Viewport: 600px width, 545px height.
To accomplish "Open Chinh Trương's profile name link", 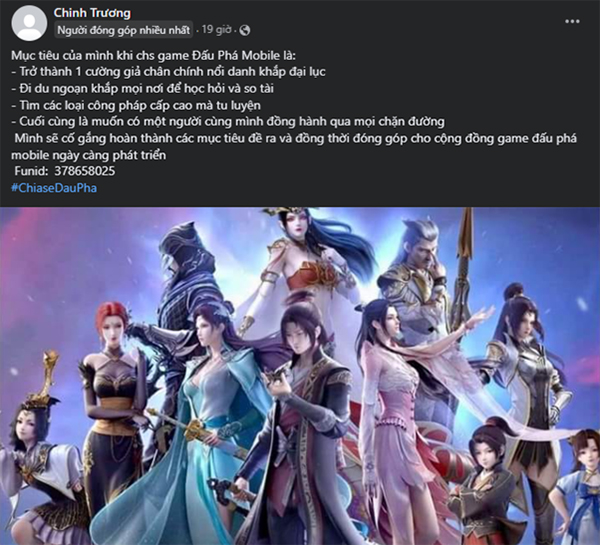I will point(92,13).
